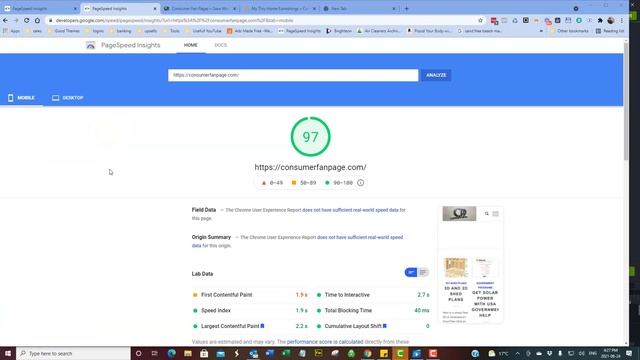This screenshot has height=360, width=640.
Task: Switch Lab Data to the expanded view toggle
Action: [423, 272]
